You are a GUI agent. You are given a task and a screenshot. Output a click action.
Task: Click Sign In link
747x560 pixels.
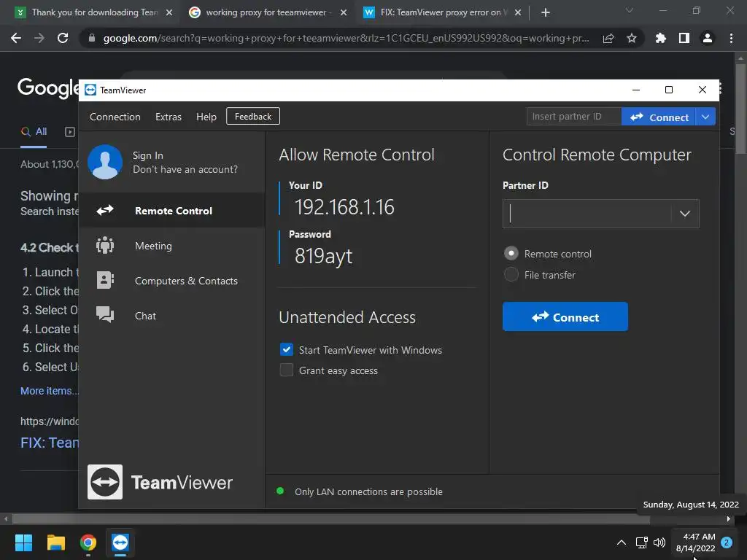click(x=147, y=156)
